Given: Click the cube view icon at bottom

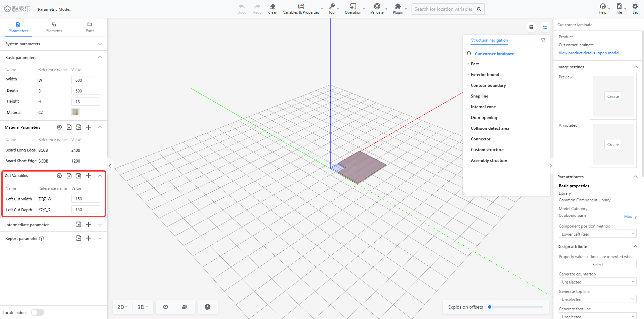Looking at the screenshot, I should click(x=184, y=307).
